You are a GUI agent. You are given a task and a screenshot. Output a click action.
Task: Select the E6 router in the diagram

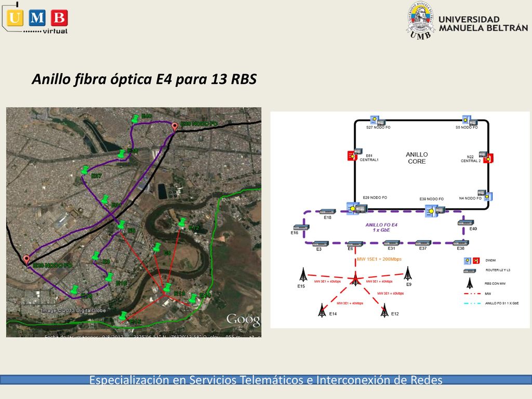point(354,244)
